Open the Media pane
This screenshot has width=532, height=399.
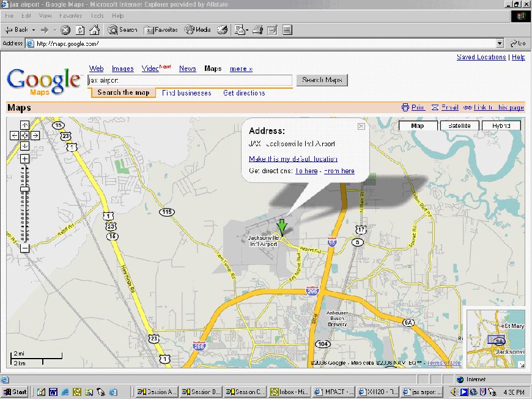[198, 30]
